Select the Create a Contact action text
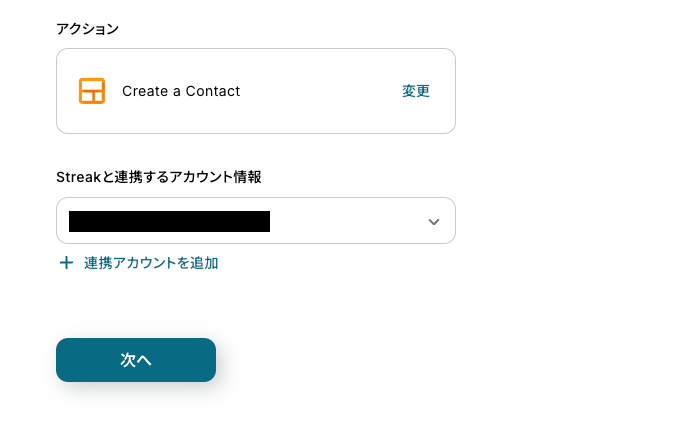This screenshot has height=432, width=692. (181, 91)
